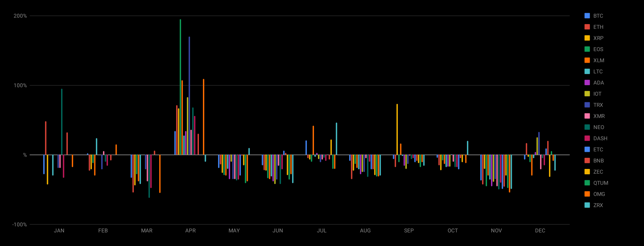644x246 pixels.
Task: Click the OMG legend text
Action: coord(599,194)
